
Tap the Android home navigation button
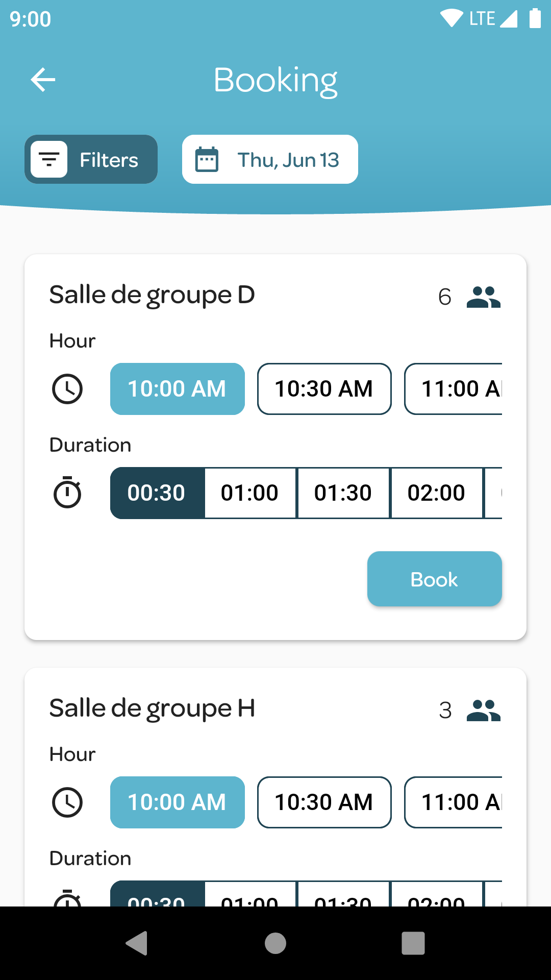pos(275,943)
